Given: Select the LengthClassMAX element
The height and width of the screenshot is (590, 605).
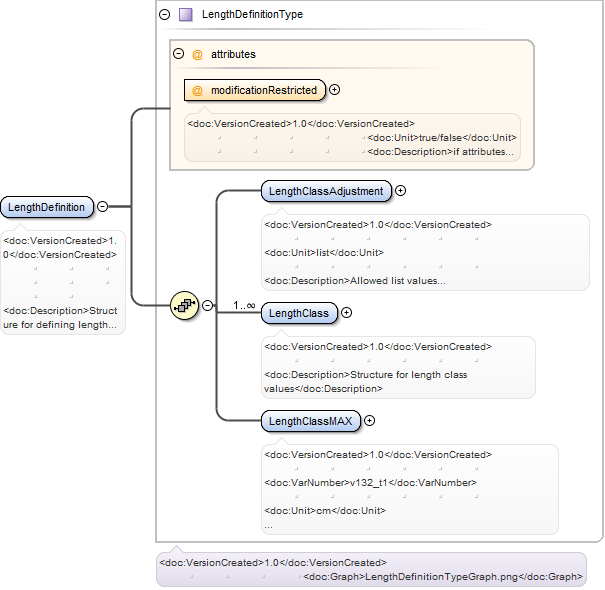Looking at the screenshot, I should click(311, 421).
